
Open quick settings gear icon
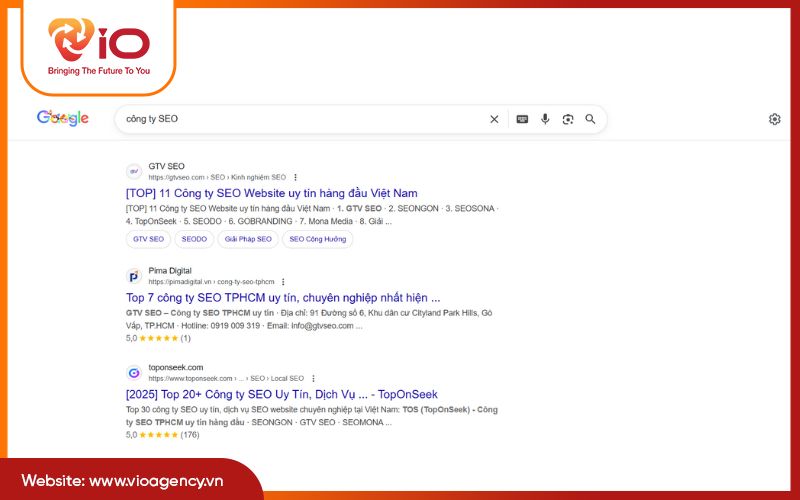(774, 119)
